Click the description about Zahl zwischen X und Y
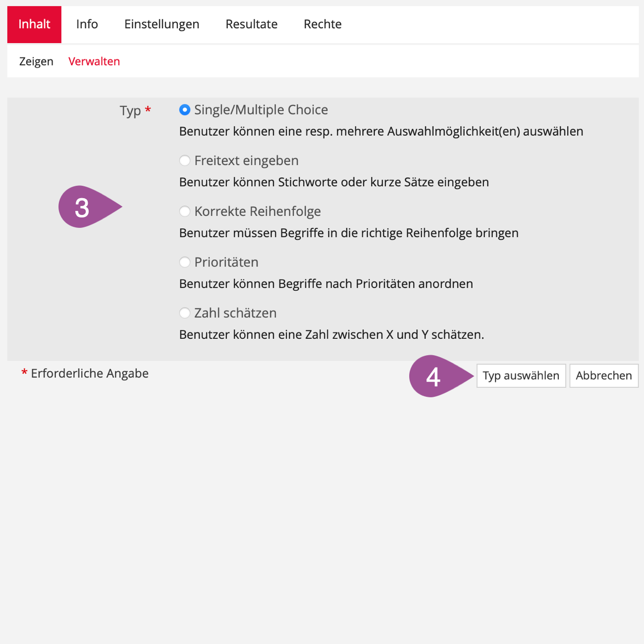644x644 pixels. tap(331, 335)
